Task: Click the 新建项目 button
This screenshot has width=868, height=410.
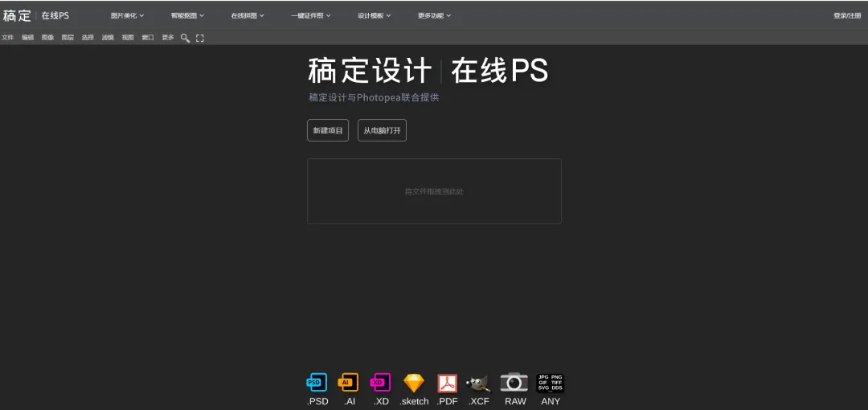Action: [328, 130]
